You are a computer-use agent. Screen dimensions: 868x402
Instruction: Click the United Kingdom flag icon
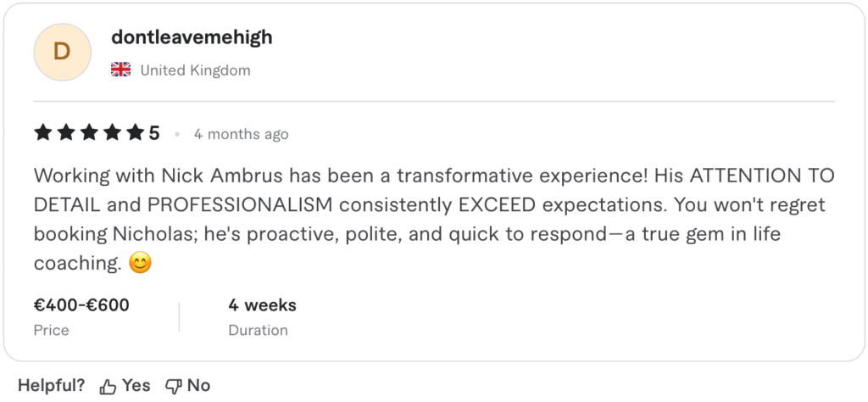120,70
